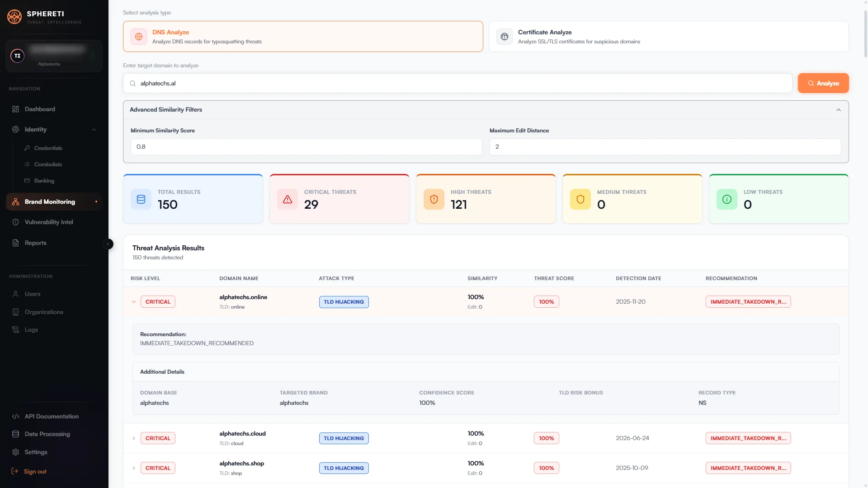Image resolution: width=868 pixels, height=488 pixels.
Task: Click the Detection Date column header
Action: 638,278
